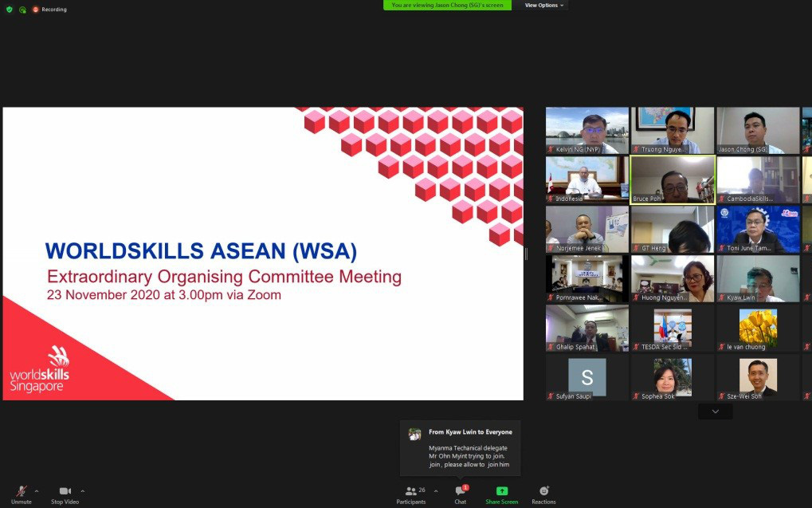
Task: Select Jason Chong (SG) video thumbnail
Action: pyautogui.click(x=758, y=131)
